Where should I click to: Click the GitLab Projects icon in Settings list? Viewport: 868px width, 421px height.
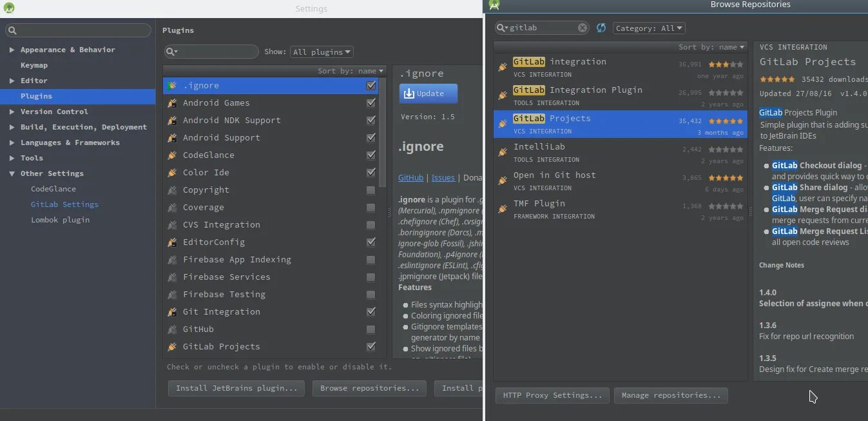172,347
